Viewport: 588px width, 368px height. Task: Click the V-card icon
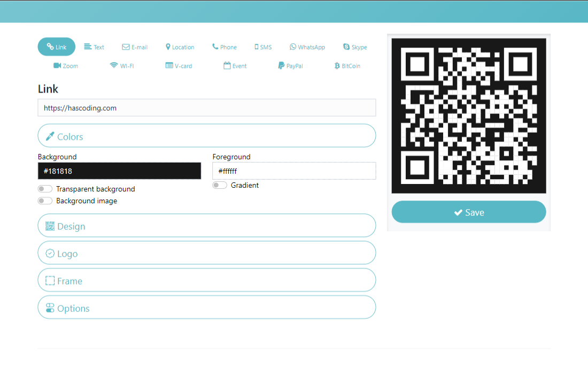pos(169,66)
